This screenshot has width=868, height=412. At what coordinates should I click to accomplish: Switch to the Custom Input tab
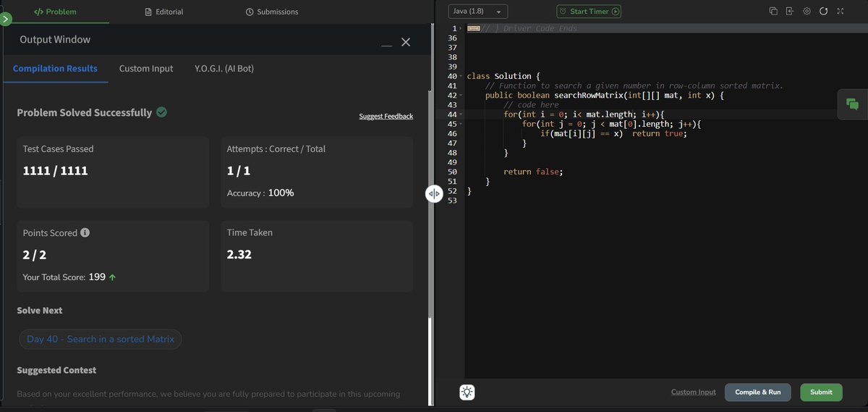146,69
